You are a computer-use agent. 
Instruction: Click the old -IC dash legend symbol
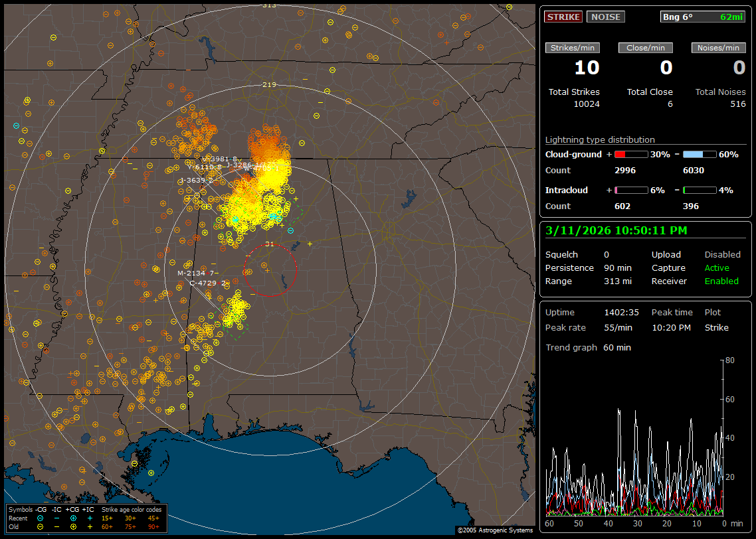coord(56,526)
